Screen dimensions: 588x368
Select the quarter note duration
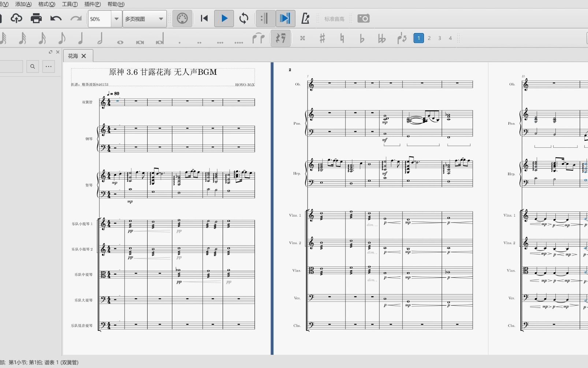(x=81, y=38)
